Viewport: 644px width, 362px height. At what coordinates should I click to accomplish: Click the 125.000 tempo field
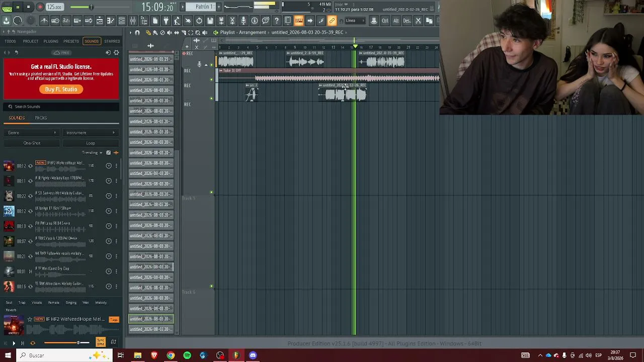(54, 7)
